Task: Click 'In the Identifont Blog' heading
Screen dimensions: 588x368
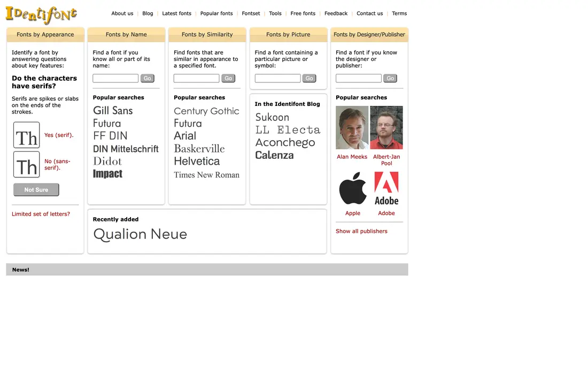Action: point(287,104)
